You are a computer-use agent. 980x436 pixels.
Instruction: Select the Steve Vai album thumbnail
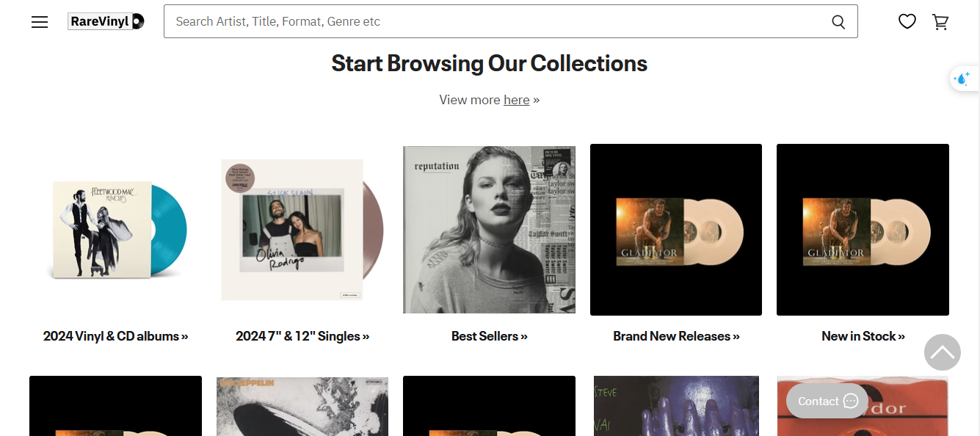point(676,406)
